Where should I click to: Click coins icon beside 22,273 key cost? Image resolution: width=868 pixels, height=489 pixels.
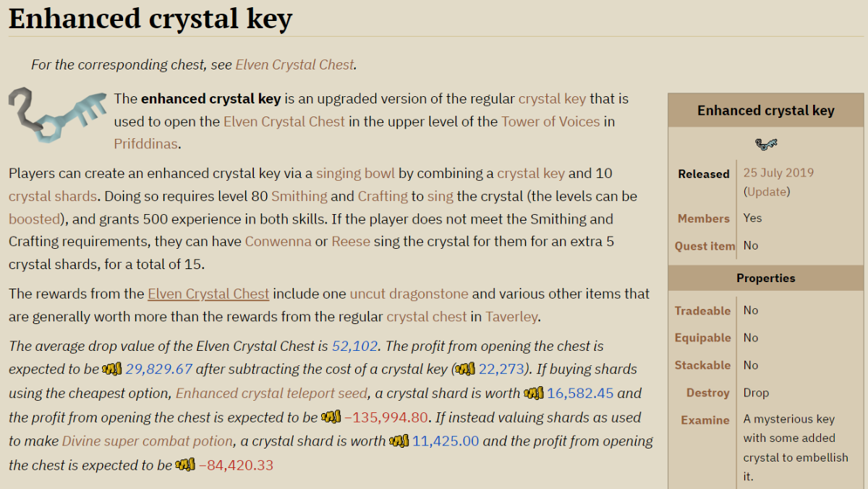point(466,370)
